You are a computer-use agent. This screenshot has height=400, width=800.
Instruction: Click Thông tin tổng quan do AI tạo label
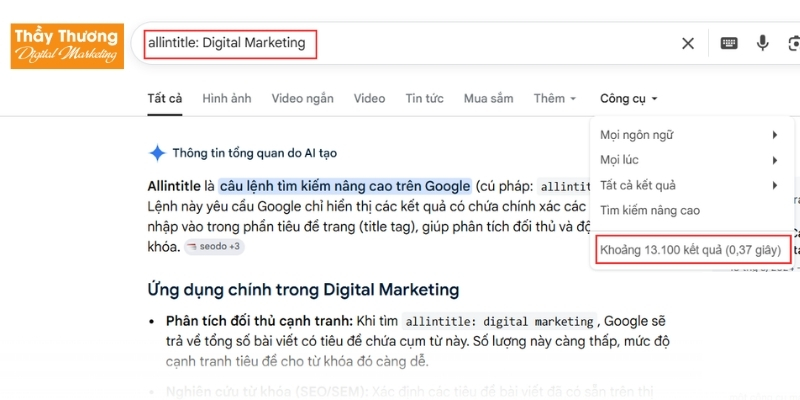click(255, 153)
